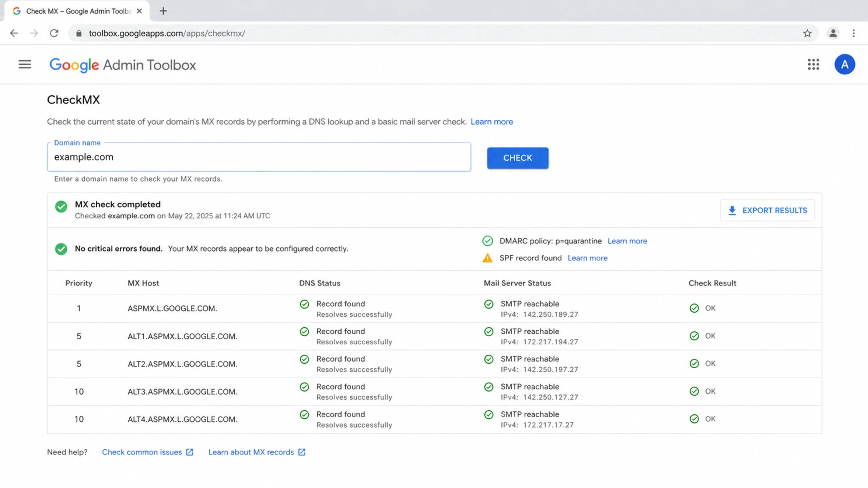This screenshot has height=488, width=868.
Task: Click ALT3 row DNS record found icon
Action: click(304, 387)
